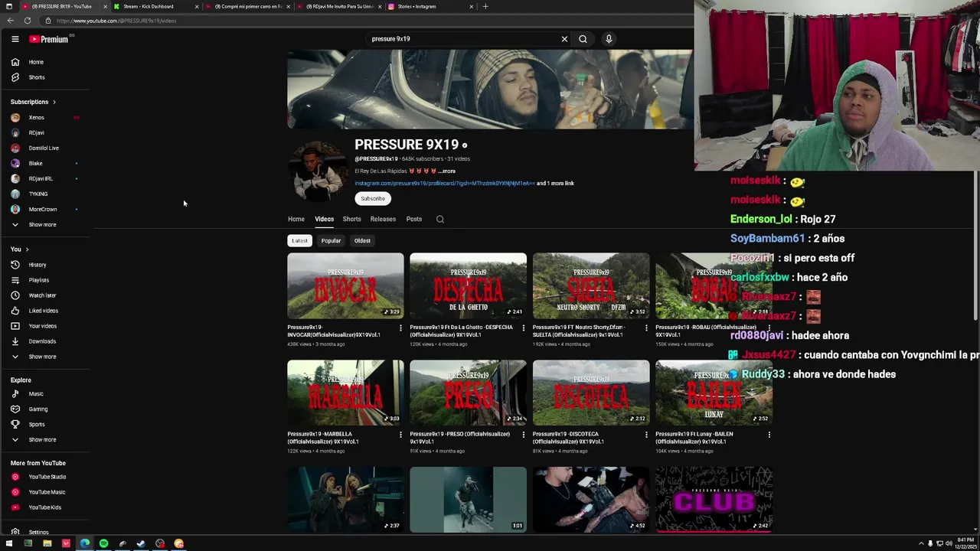
Task: Expand Show more under Subscriptions
Action: click(x=46, y=225)
